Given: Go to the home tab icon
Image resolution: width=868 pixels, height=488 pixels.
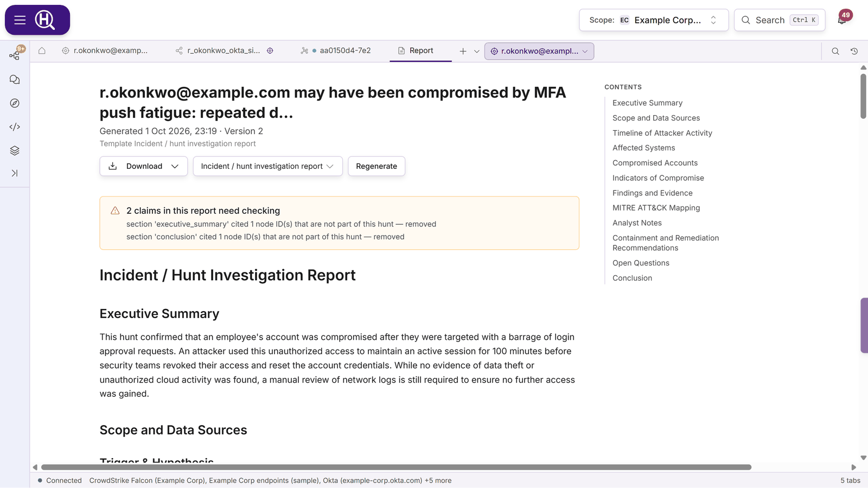Looking at the screenshot, I should (x=42, y=51).
